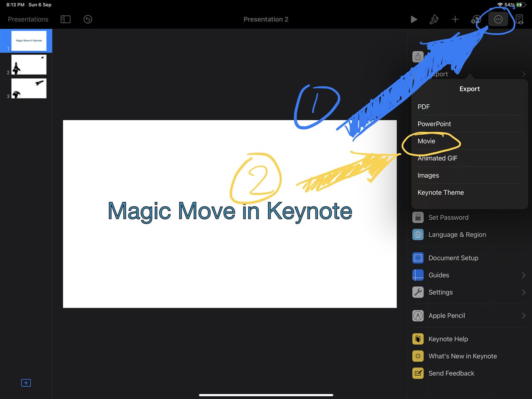Tap the 8:13 PM clock
The image size is (532, 399).
pos(15,5)
